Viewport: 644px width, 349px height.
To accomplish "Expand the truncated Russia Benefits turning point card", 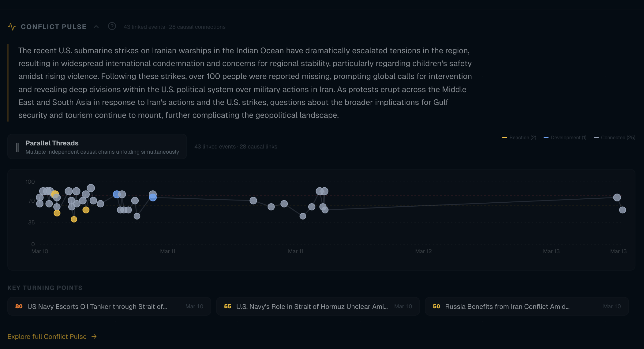I will pyautogui.click(x=526, y=306).
